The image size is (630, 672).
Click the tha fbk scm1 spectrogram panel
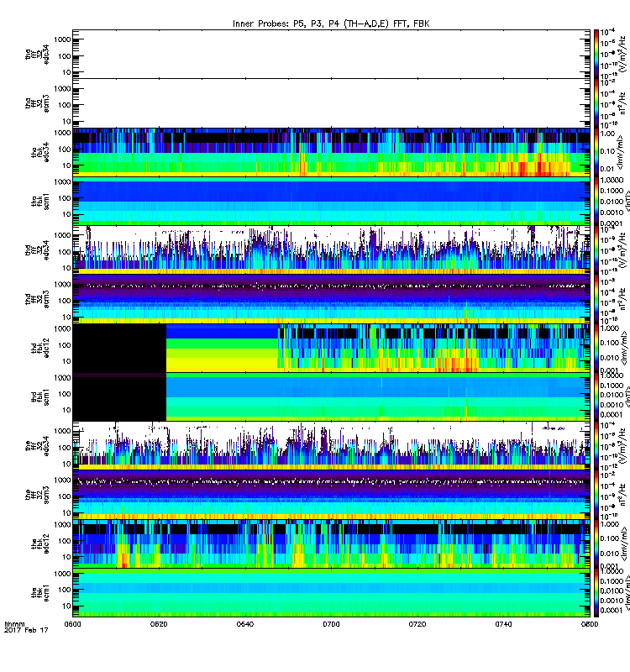[331, 201]
